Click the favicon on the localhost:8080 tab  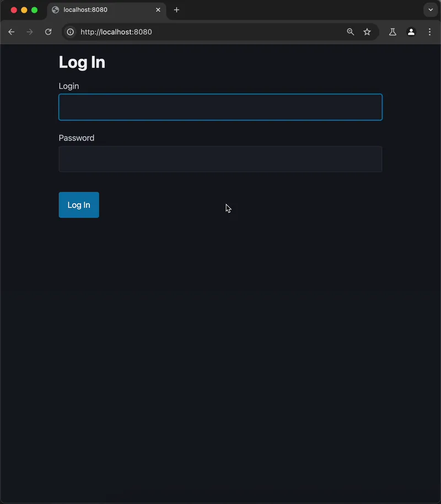coord(53,9)
